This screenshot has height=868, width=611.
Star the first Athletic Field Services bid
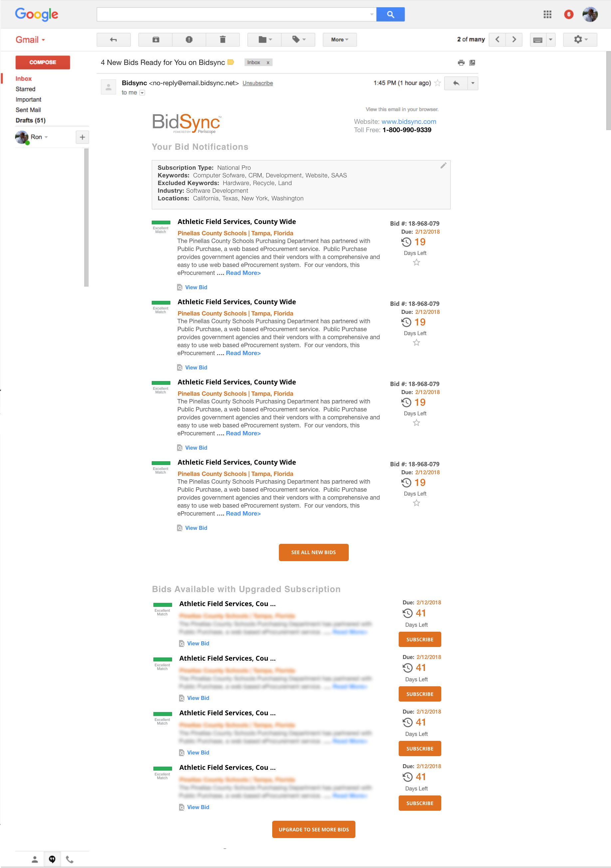416,262
